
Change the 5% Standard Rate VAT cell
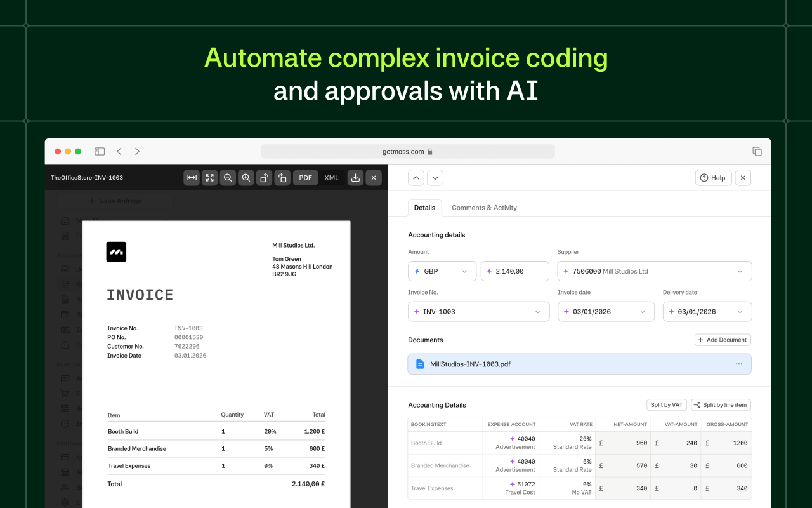point(568,465)
